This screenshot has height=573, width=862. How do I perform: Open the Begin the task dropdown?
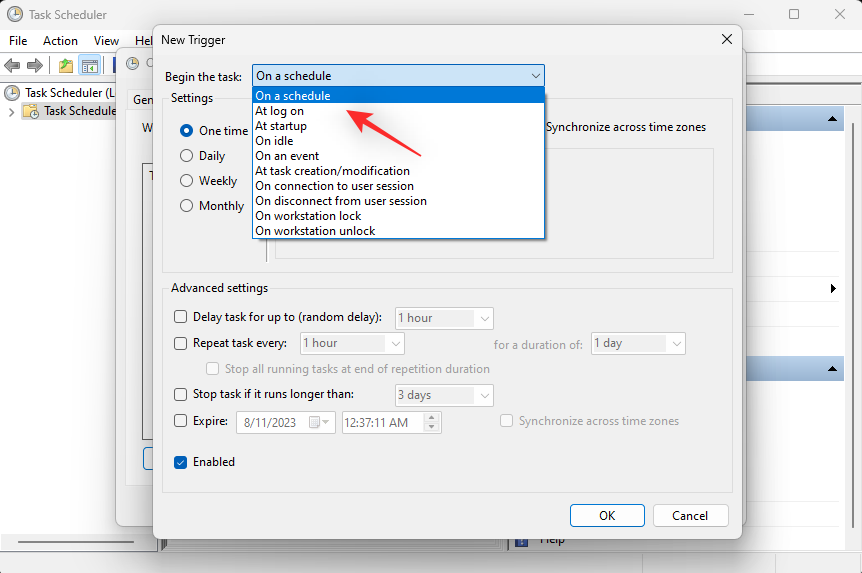(399, 76)
